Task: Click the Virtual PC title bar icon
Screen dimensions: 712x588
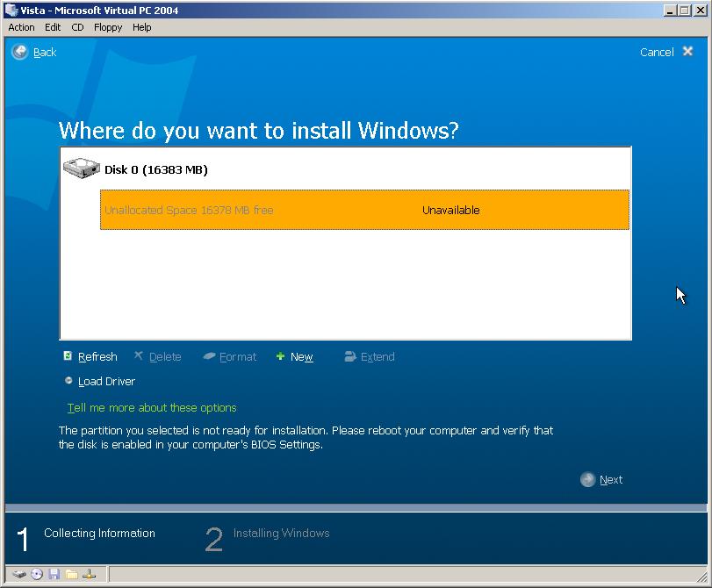Action: [x=11, y=10]
